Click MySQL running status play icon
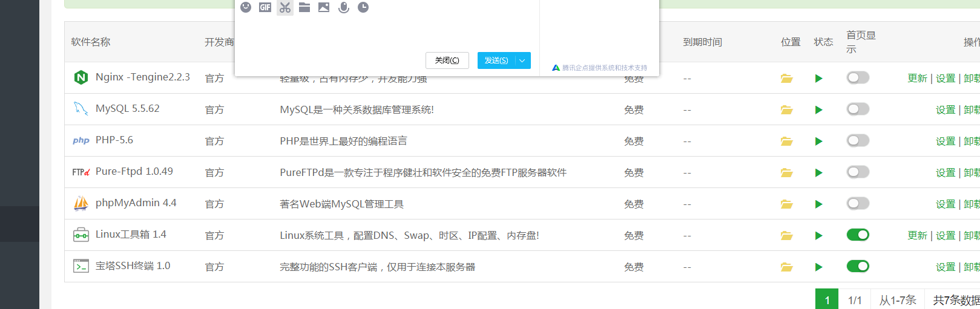Screen dimensions: 980x309 (x=819, y=109)
